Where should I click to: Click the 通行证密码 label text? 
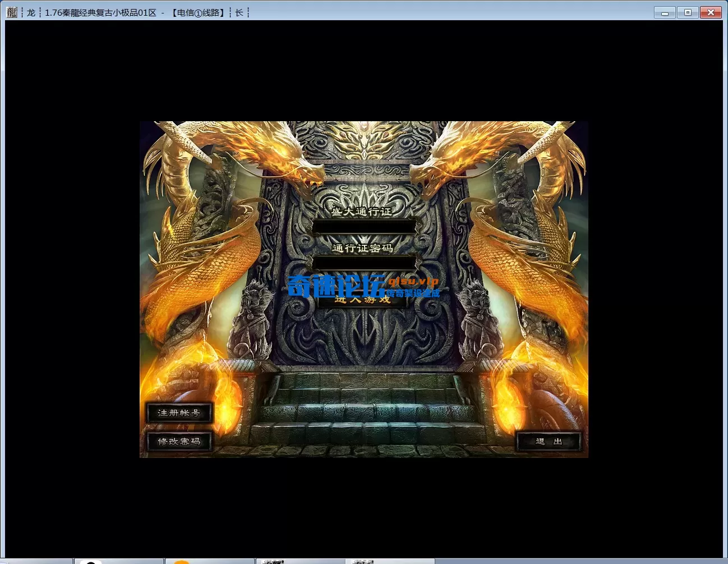click(x=362, y=247)
